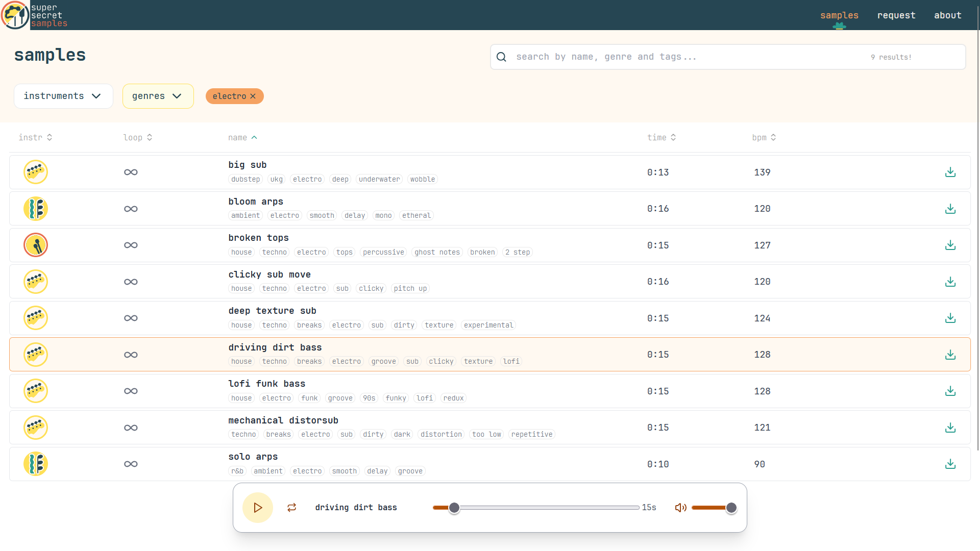Go to the request page
Image resolution: width=980 pixels, height=551 pixels.
click(896, 15)
